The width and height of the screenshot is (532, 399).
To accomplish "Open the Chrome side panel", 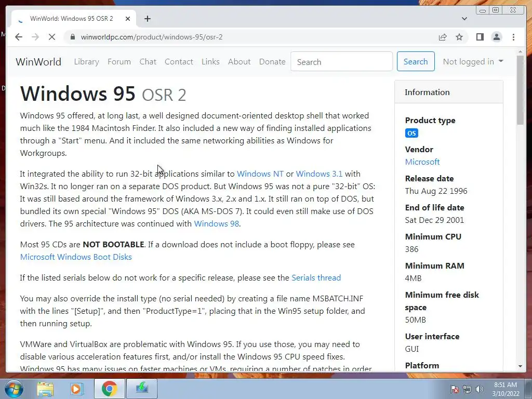I will tap(480, 37).
